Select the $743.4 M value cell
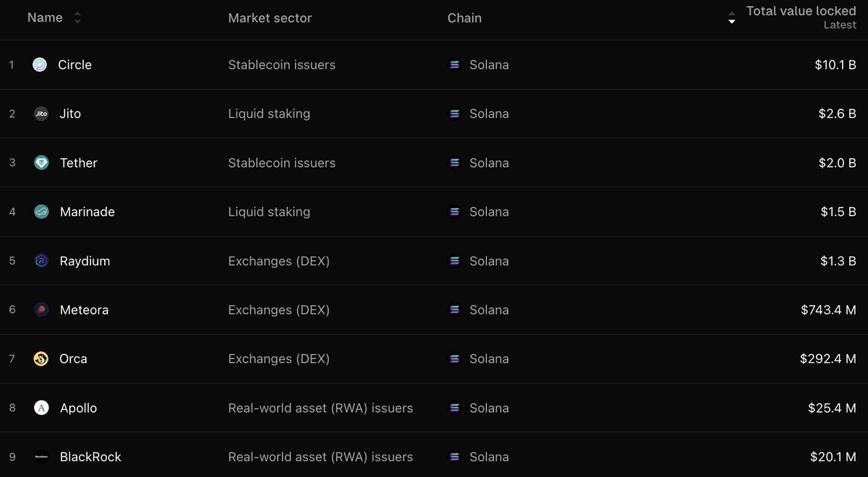The height and width of the screenshot is (477, 868). (x=828, y=310)
